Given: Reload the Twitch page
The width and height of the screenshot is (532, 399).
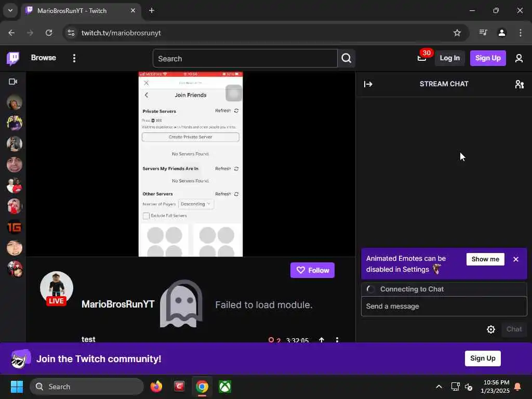Looking at the screenshot, I should pos(49,33).
